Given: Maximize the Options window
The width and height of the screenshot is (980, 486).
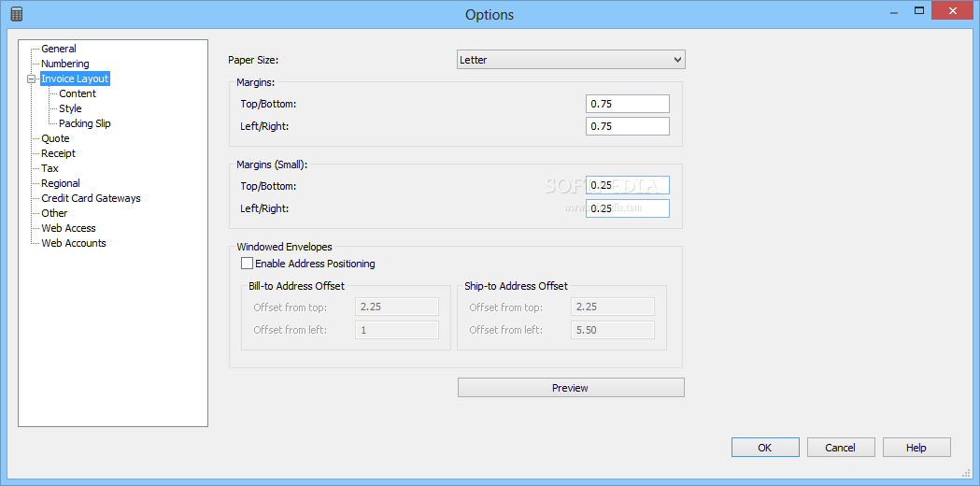Looking at the screenshot, I should pyautogui.click(x=918, y=10).
